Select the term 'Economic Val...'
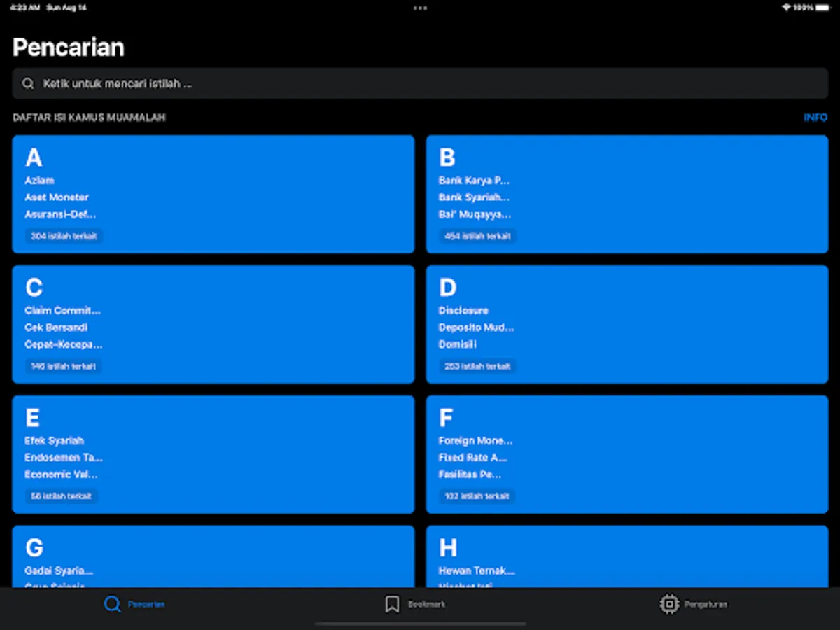The width and height of the screenshot is (840, 630). tap(61, 475)
